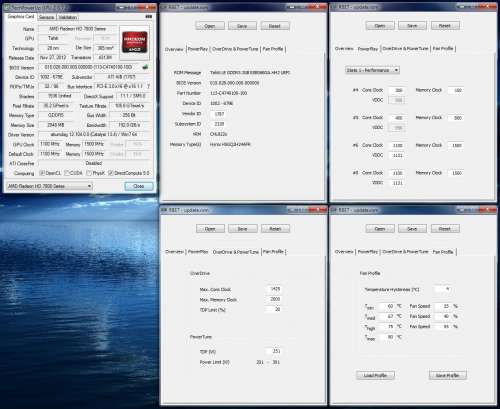Click the Memory Size 2048 MB field
The image size is (500, 409).
[55, 125]
